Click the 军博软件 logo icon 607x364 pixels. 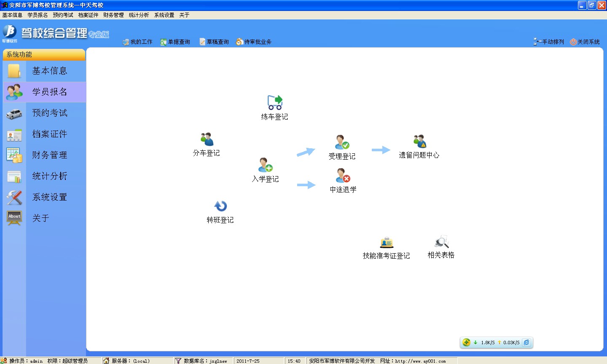(x=10, y=33)
